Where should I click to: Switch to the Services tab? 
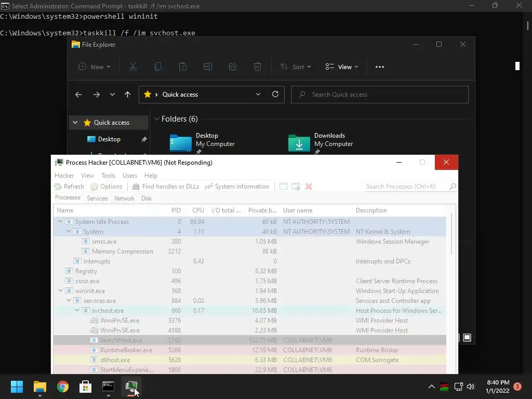tap(97, 198)
